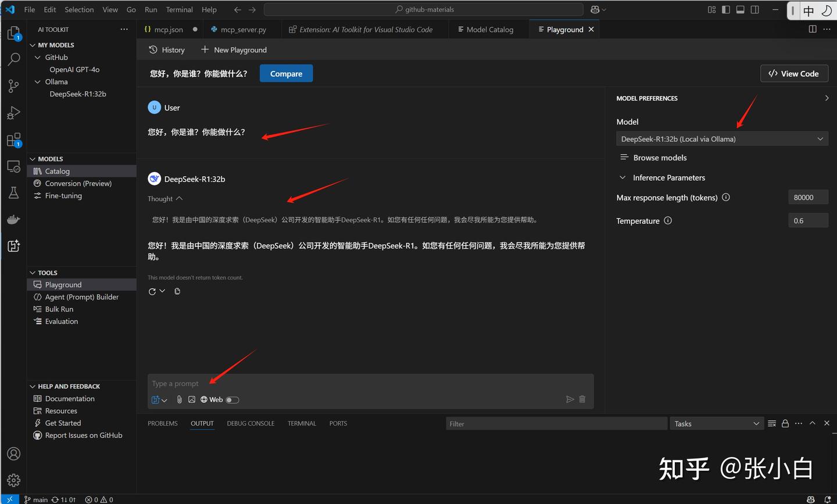Collapse the MY MODELS section
837x504 pixels.
coord(33,45)
